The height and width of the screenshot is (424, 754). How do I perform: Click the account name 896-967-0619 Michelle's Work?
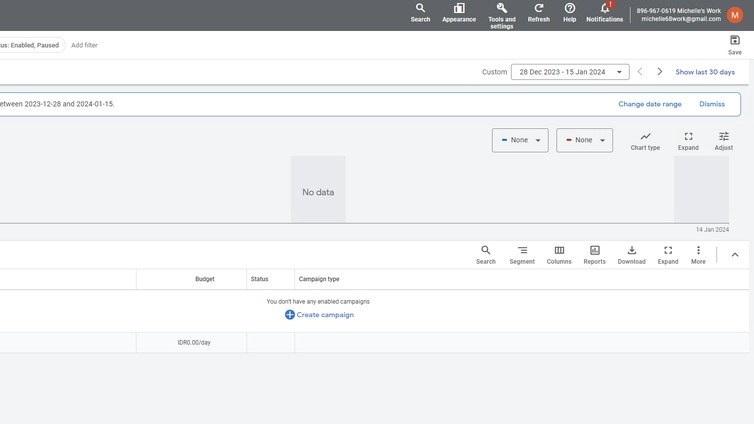click(679, 11)
